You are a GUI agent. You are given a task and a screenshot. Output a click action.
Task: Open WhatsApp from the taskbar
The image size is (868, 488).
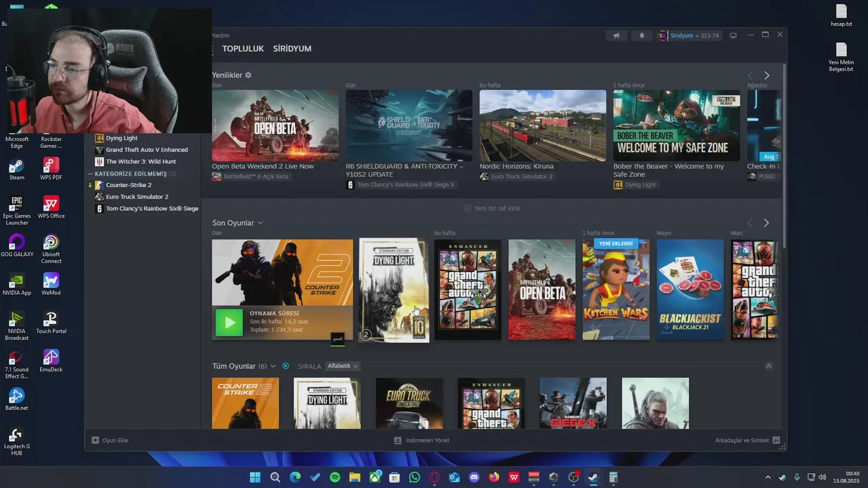coord(414,477)
